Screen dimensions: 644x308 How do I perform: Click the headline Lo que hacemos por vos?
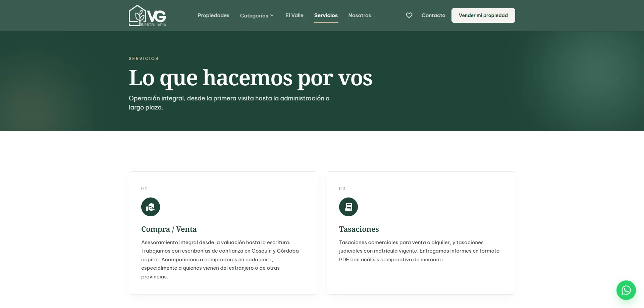(x=251, y=78)
